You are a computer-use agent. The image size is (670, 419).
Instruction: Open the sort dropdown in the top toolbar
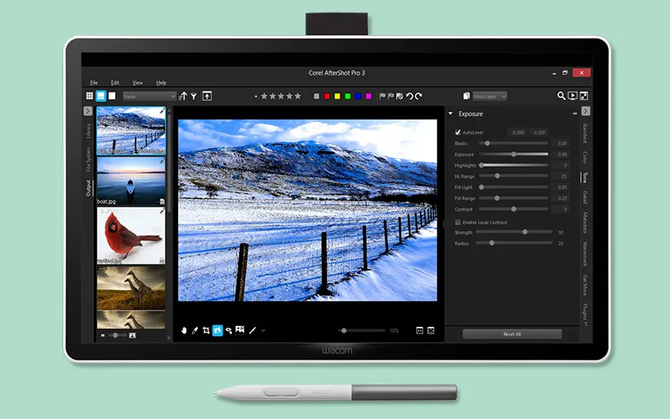coord(149,96)
